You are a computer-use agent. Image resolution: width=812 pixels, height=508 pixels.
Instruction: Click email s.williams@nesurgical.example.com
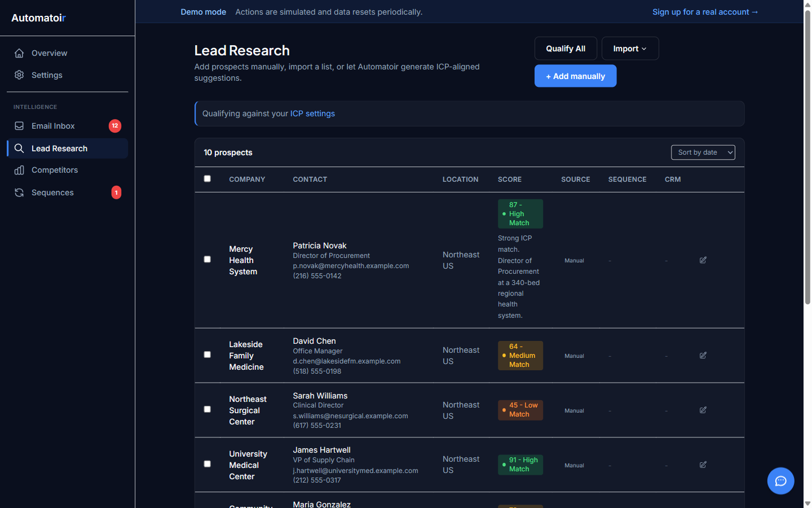click(x=350, y=416)
